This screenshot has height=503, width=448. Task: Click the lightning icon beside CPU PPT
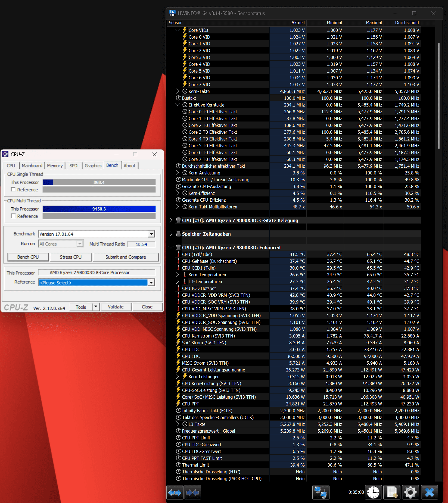(178, 404)
